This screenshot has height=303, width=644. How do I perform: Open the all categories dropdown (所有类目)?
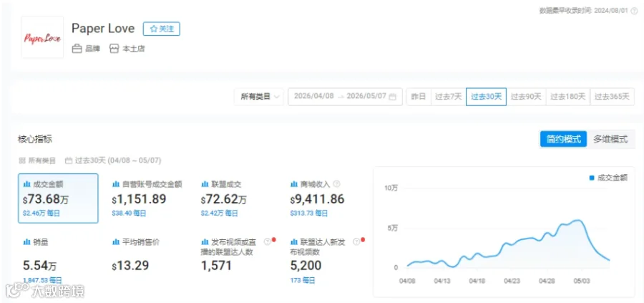[259, 97]
